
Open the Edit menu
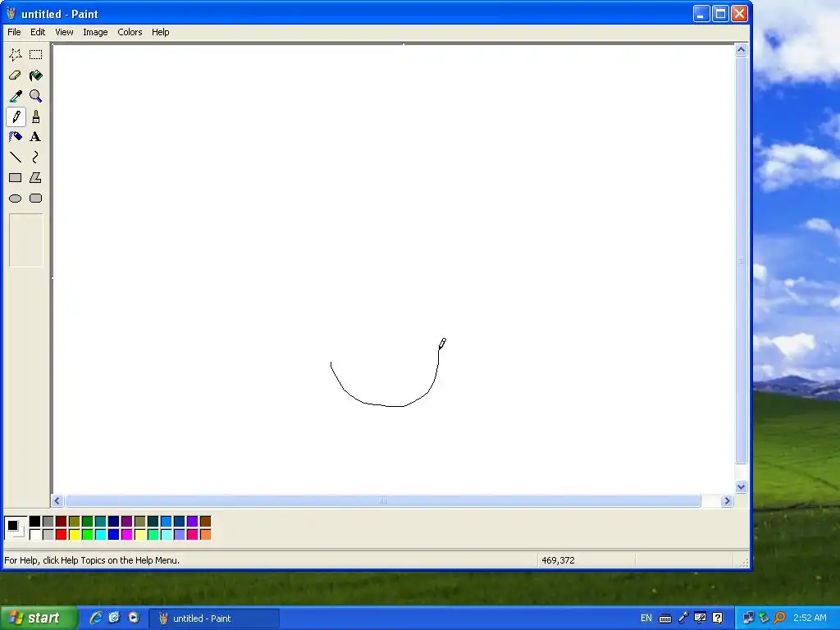[x=38, y=32]
